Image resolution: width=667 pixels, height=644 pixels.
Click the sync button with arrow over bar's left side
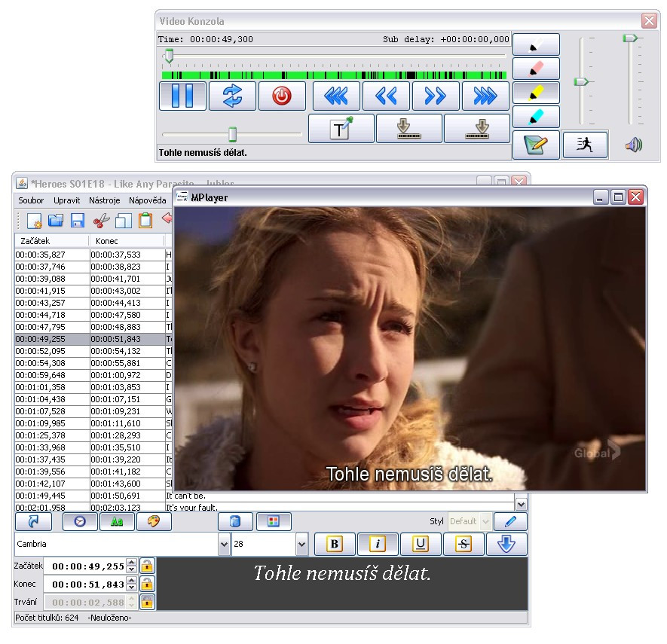click(408, 128)
